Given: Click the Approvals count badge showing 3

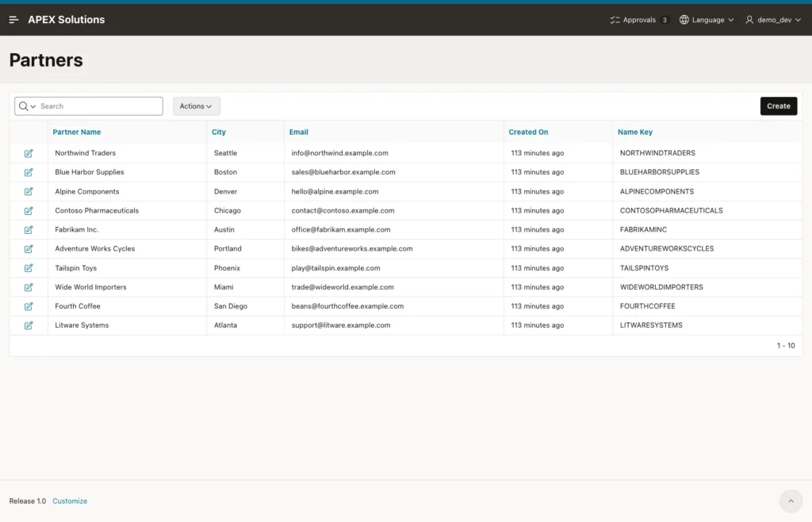Looking at the screenshot, I should 665,20.
